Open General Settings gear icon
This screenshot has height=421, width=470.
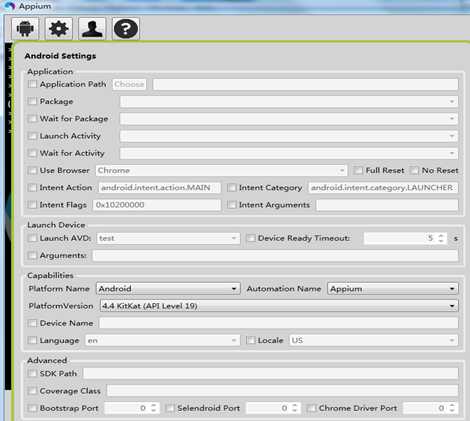[x=59, y=29]
